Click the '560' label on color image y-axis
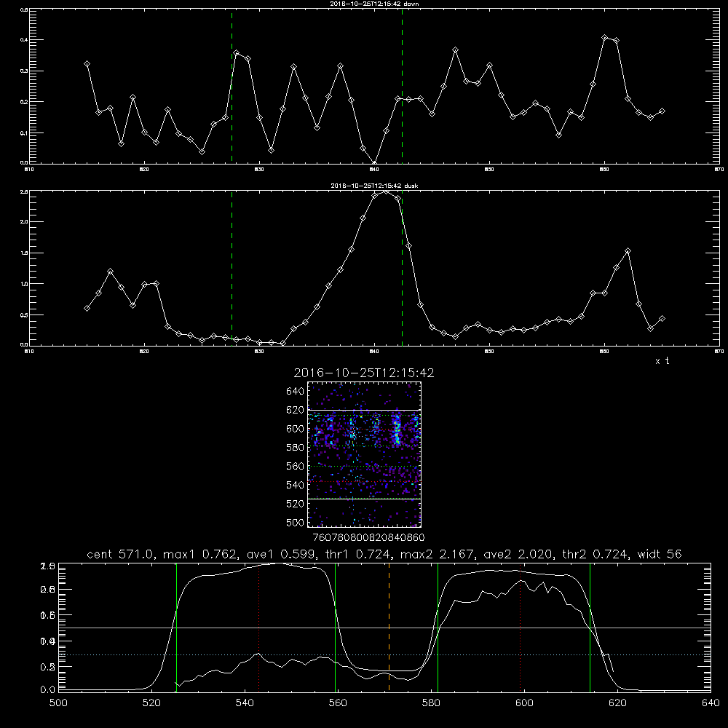The width and height of the screenshot is (728, 728). coord(296,466)
